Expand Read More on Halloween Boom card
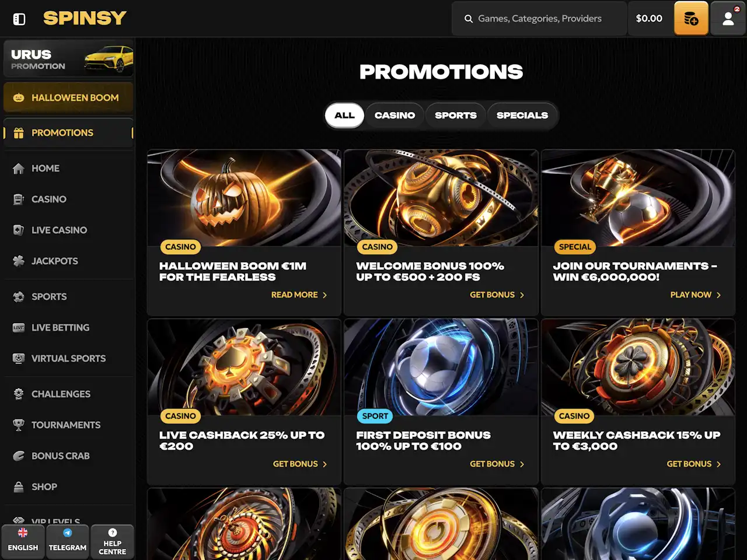This screenshot has height=560, width=747. click(x=299, y=295)
